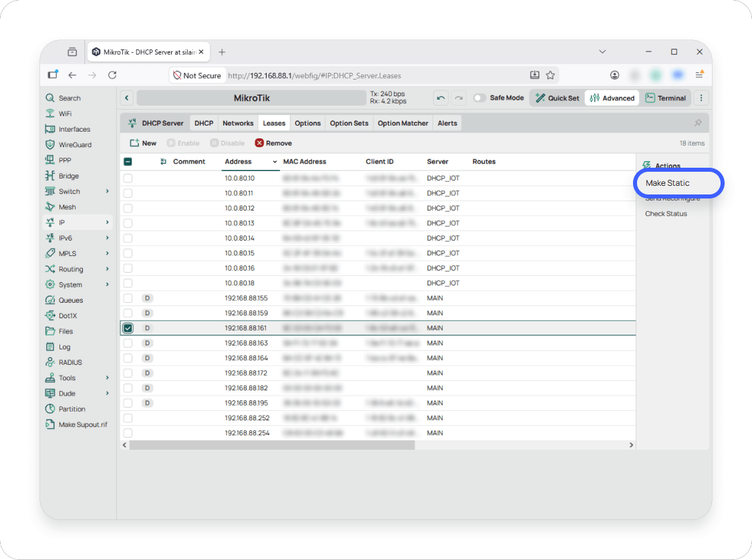Reload the browser page

(112, 76)
